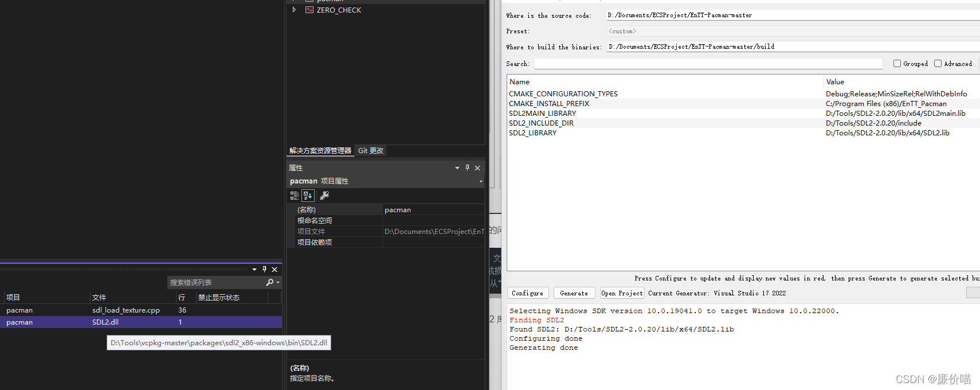
Task: Focus the 搜索错误列表 search box
Action: click(216, 282)
